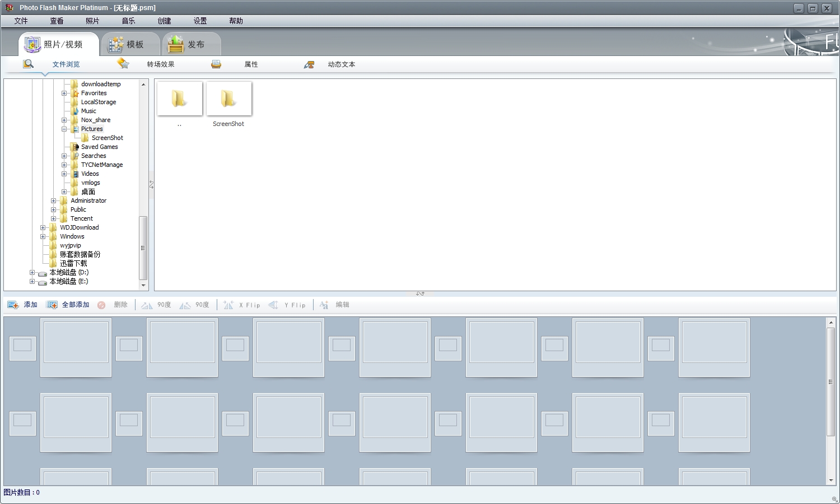Click the Add All icon

(x=52, y=305)
